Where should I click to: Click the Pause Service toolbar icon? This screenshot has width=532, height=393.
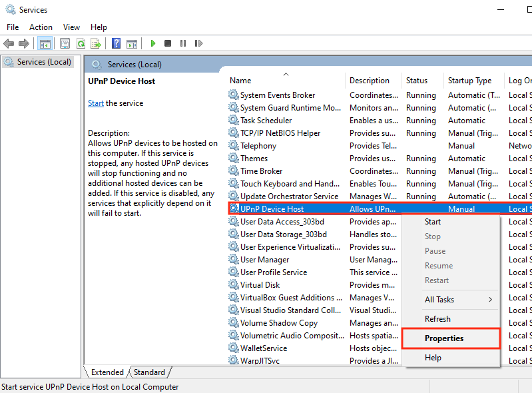coord(182,43)
